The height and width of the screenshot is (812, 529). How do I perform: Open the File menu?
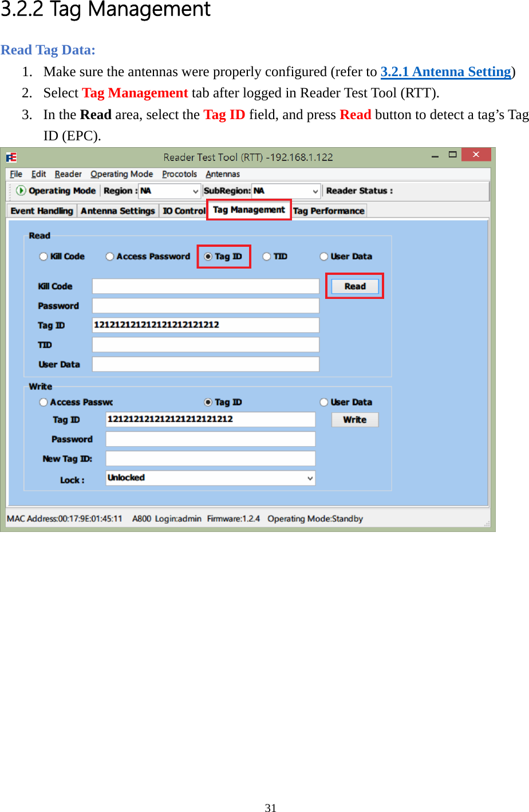[x=15, y=174]
